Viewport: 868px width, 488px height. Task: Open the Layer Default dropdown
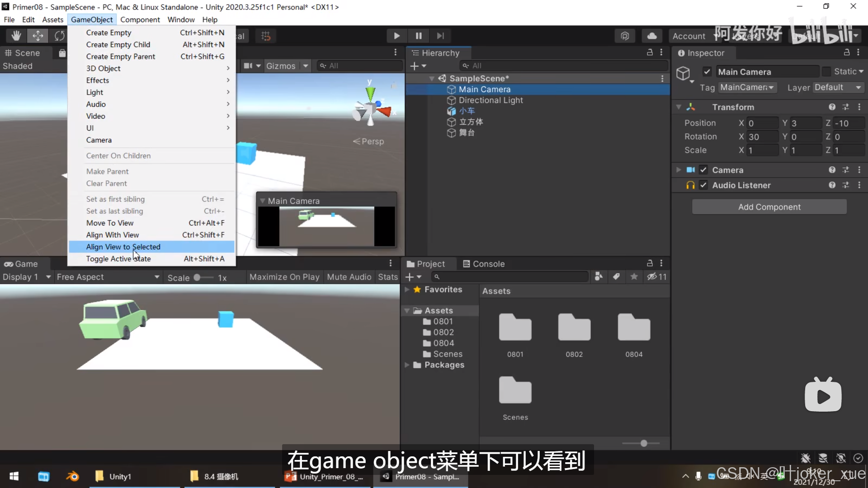coord(839,88)
